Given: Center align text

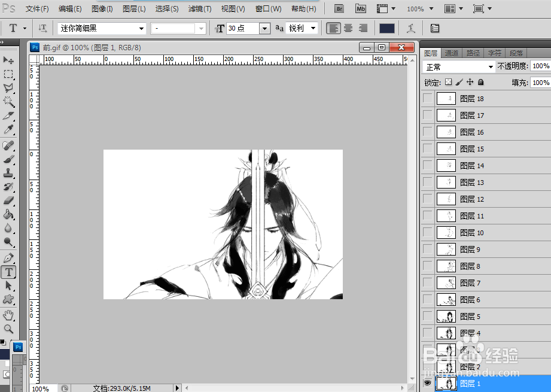Looking at the screenshot, I should [x=348, y=28].
